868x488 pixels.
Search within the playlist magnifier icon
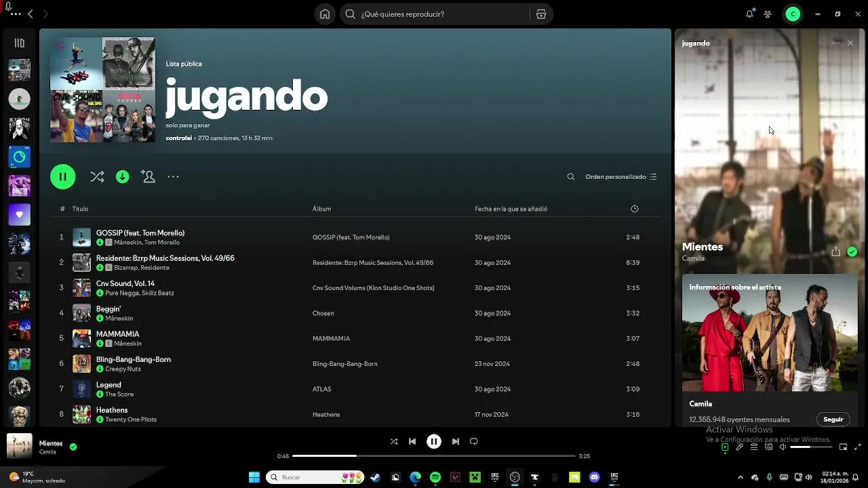tap(571, 177)
